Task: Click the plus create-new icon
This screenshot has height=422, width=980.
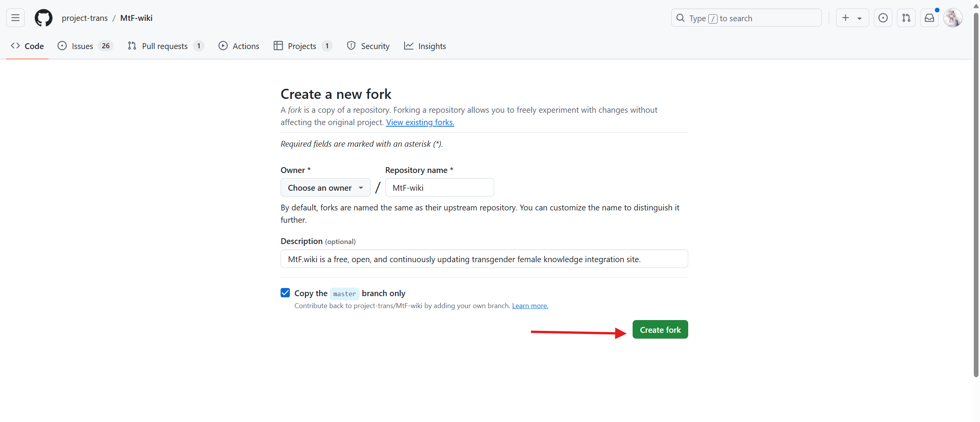Action: (845, 18)
